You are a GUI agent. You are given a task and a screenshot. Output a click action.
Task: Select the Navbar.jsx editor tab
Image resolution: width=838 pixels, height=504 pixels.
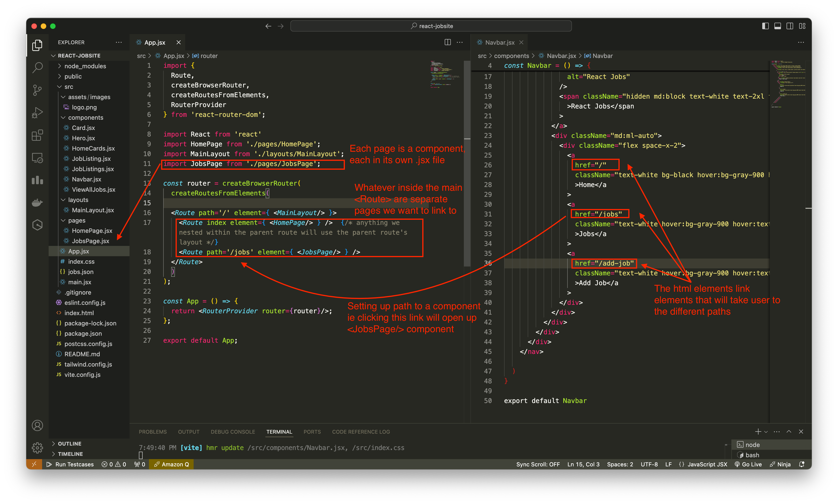[x=499, y=43]
